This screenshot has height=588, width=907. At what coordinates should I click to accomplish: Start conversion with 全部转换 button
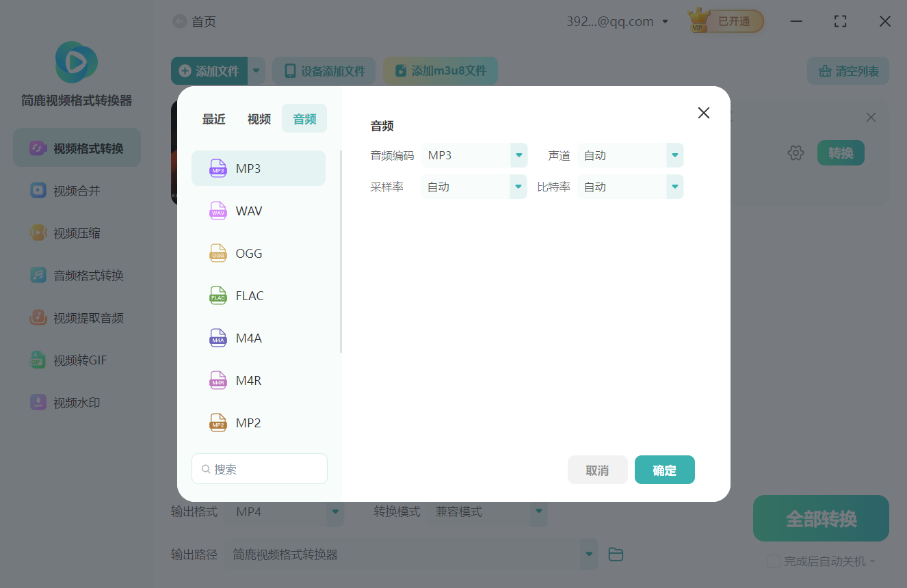[x=820, y=518]
